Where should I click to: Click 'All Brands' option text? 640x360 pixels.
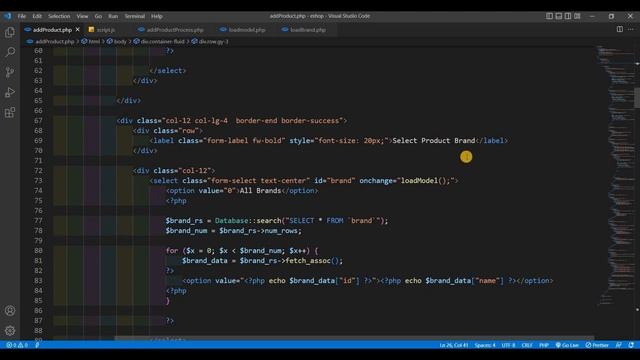coord(260,191)
